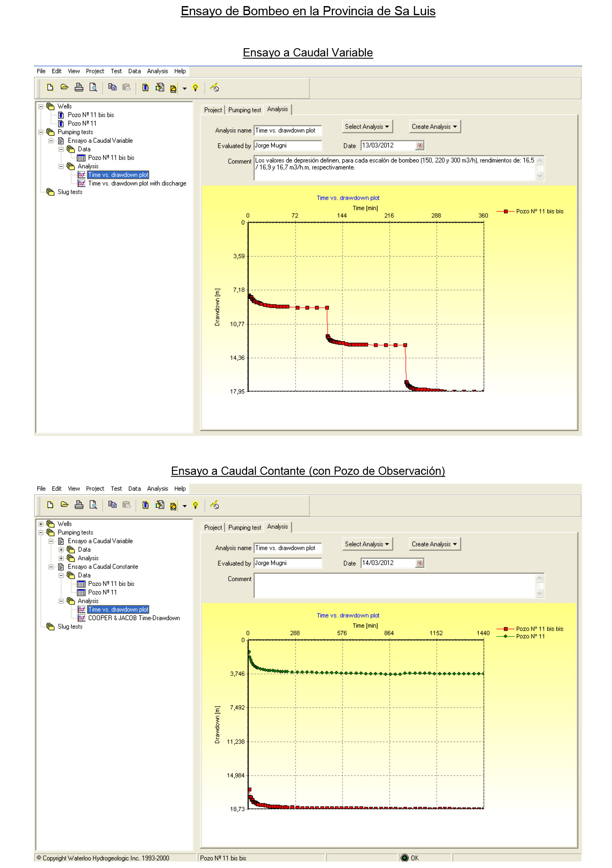Select Slug tests in lower screenshot tree

click(70, 627)
